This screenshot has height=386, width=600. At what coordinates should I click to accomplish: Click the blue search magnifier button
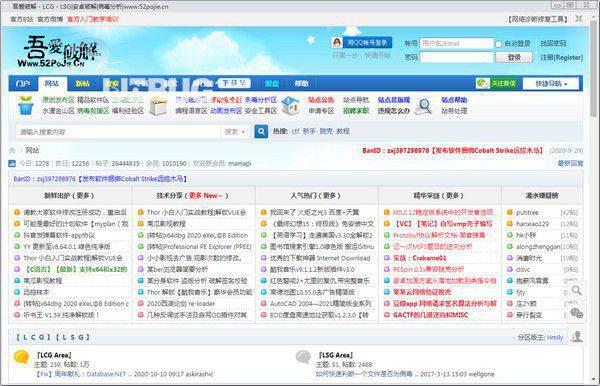point(261,132)
